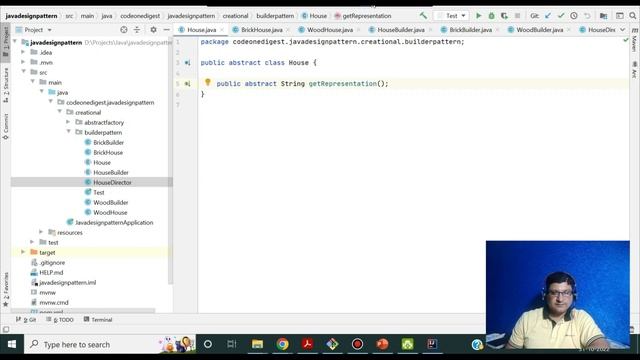Click Search Everywhere magnifier icon
Screen dimensions: 640x360
(632, 16)
